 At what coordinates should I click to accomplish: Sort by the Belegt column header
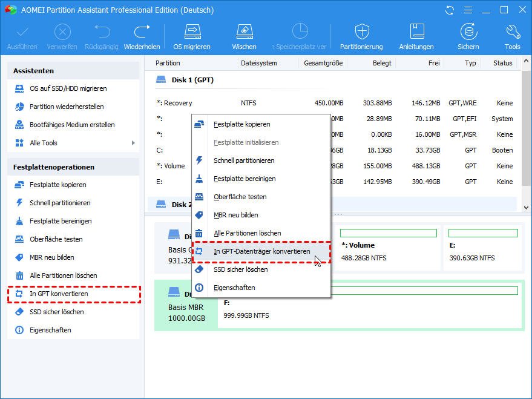382,63
